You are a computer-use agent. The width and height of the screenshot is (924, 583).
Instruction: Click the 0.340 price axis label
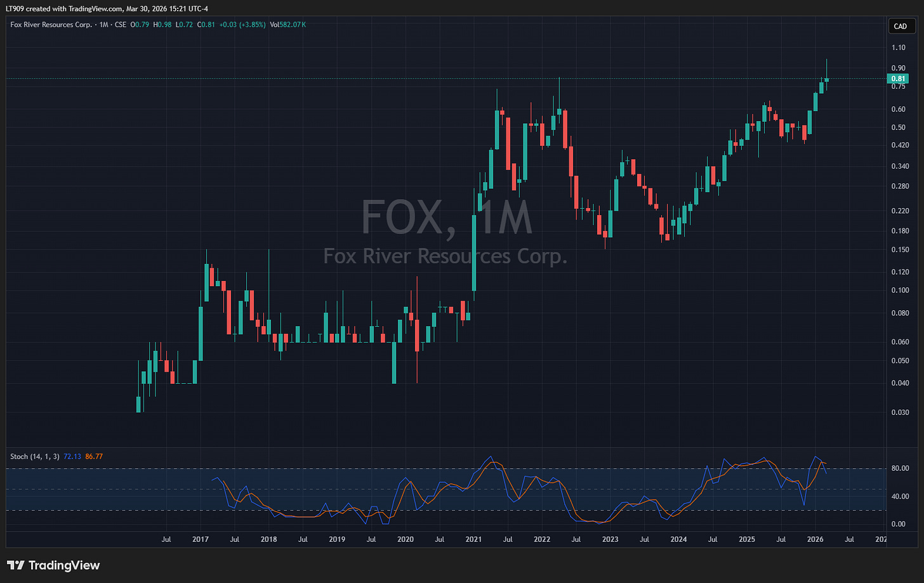click(x=901, y=167)
